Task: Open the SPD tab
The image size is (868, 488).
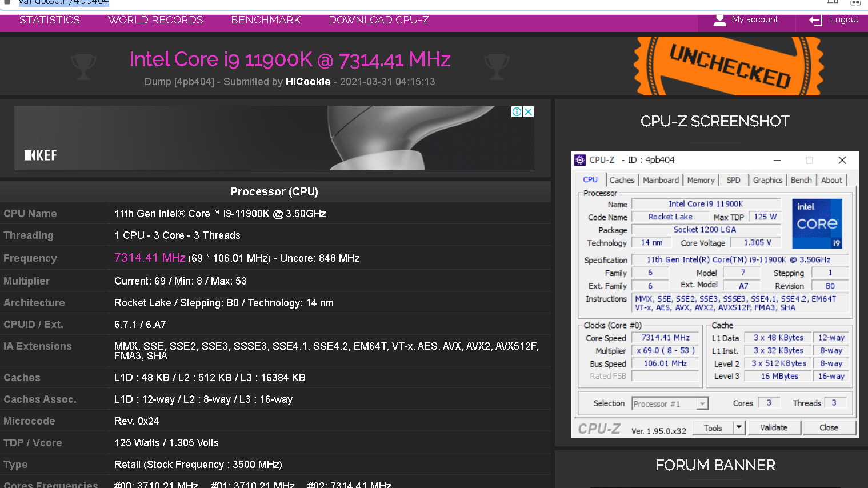Action: [x=733, y=180]
